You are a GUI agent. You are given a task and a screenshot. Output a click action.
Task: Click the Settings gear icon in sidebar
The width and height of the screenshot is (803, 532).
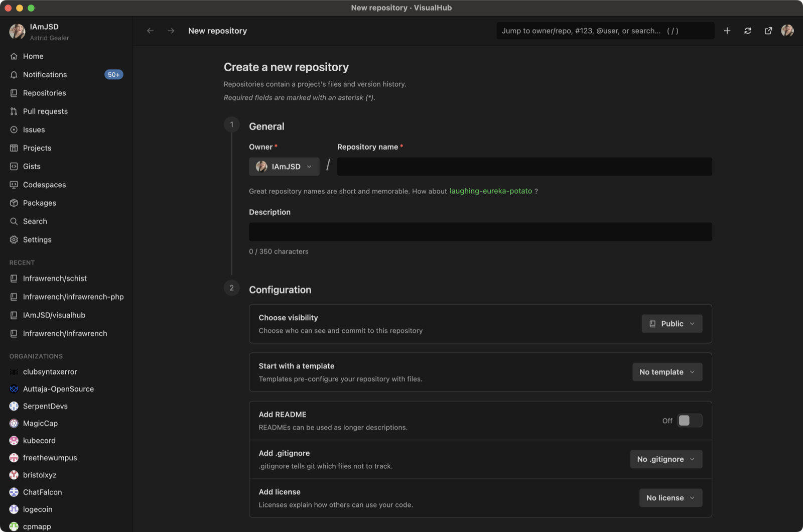click(14, 239)
